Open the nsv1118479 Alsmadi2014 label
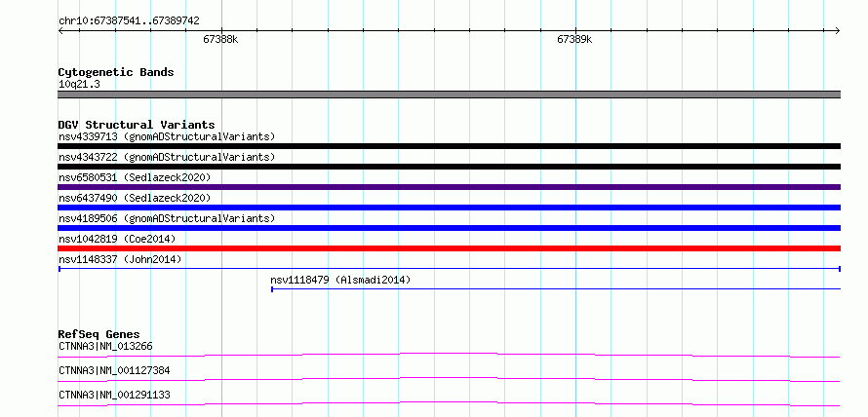 point(340,280)
